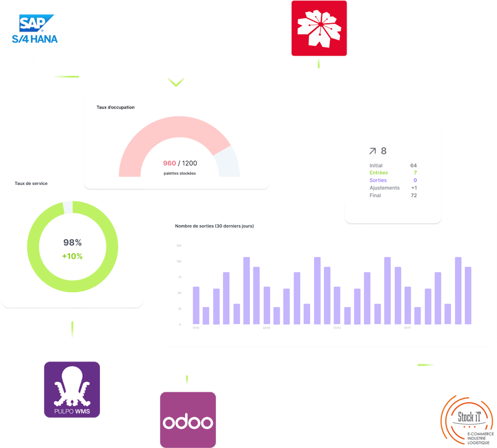Image resolution: width=497 pixels, height=448 pixels.
Task: Click the 24/10 axis date label
Action: 266,328
